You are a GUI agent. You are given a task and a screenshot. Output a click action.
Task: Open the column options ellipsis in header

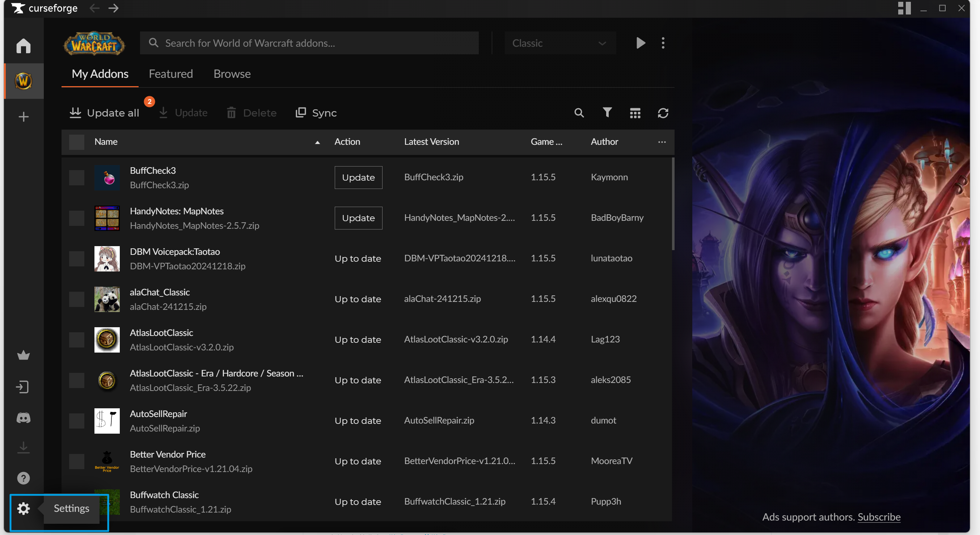(662, 142)
